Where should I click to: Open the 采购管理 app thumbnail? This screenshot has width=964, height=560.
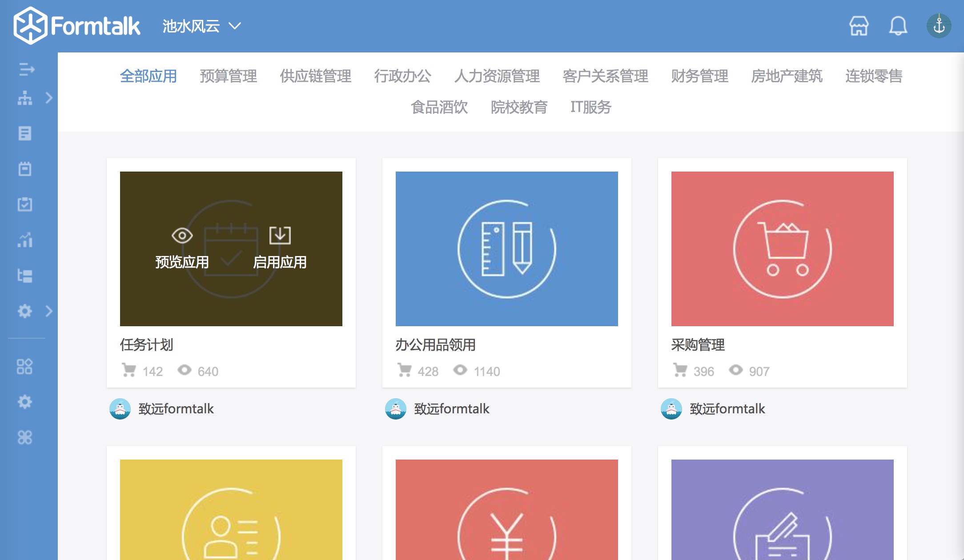[783, 249]
